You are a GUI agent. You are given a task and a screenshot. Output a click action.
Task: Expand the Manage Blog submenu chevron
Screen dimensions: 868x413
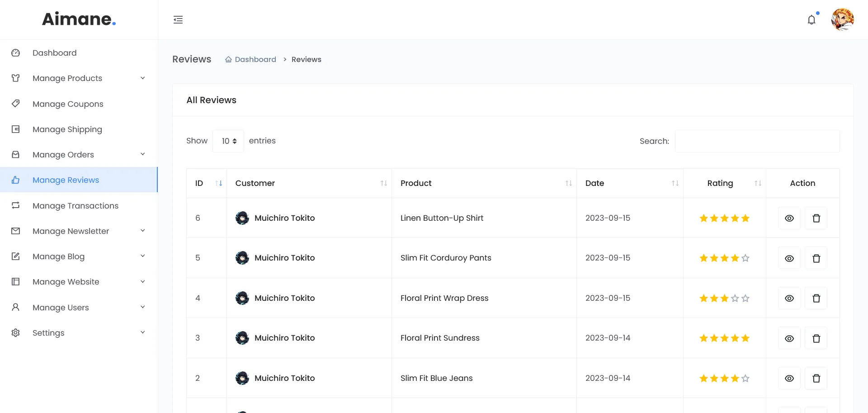143,256
